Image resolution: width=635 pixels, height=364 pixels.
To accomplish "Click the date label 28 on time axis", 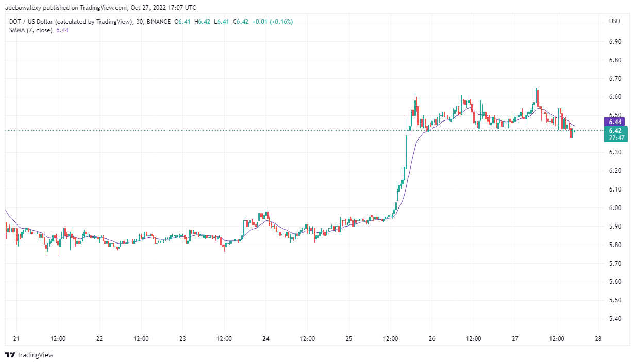I will pyautogui.click(x=598, y=339).
